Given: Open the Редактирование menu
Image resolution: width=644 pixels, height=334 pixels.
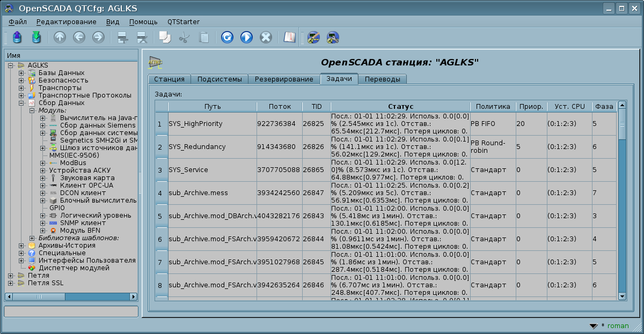Looking at the screenshot, I should [66, 22].
